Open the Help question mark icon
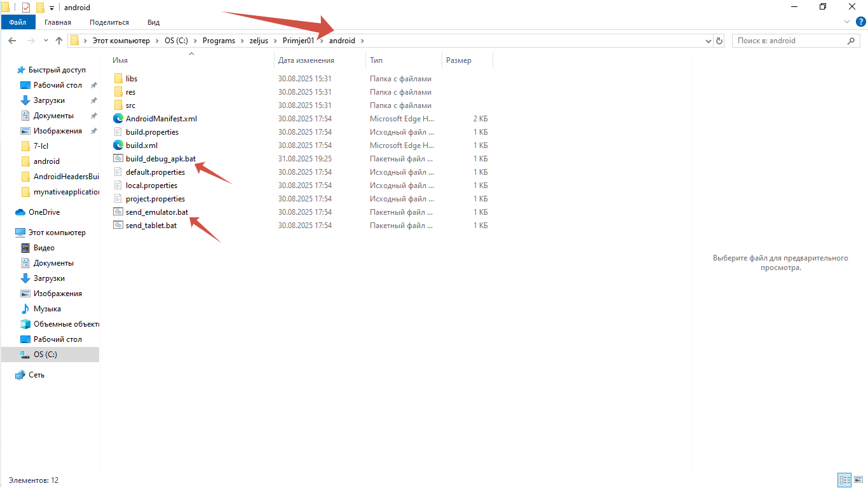The image size is (868, 488). point(861,22)
